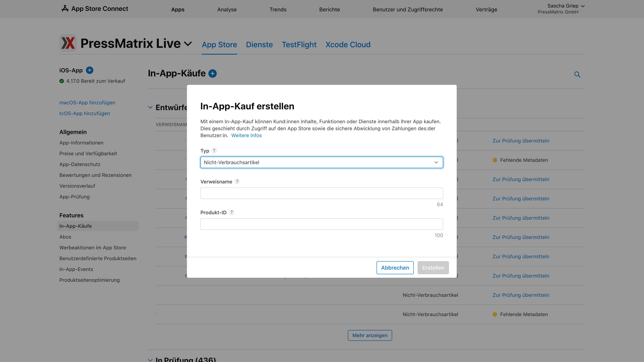This screenshot has height=362, width=644.
Task: Click macOS-App hinzufügen link
Action: (x=87, y=103)
